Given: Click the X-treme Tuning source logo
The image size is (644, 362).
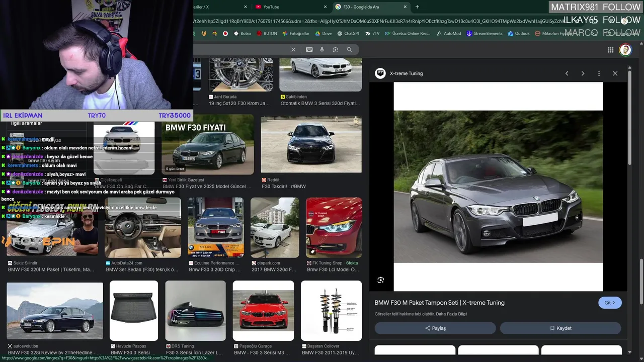Looking at the screenshot, I should [x=380, y=73].
